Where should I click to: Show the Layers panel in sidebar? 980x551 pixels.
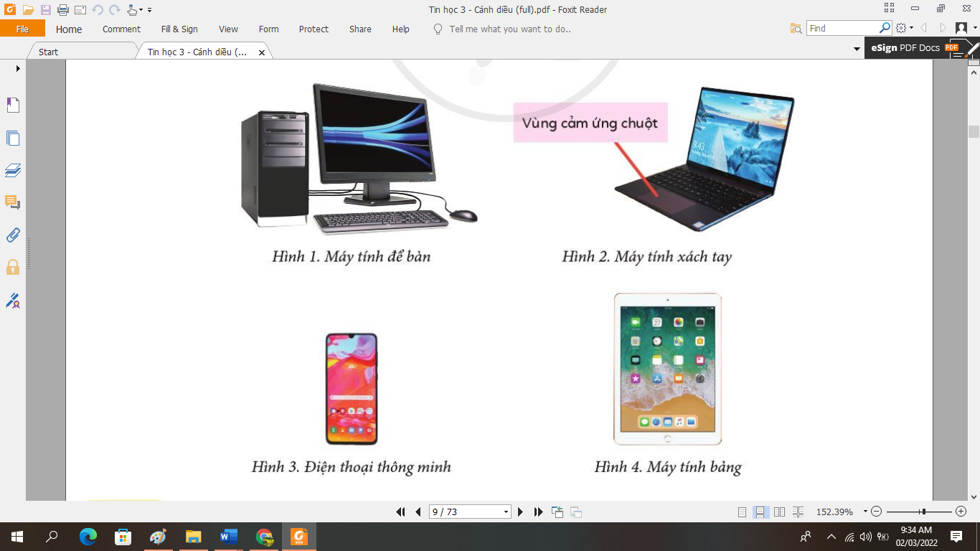(13, 170)
